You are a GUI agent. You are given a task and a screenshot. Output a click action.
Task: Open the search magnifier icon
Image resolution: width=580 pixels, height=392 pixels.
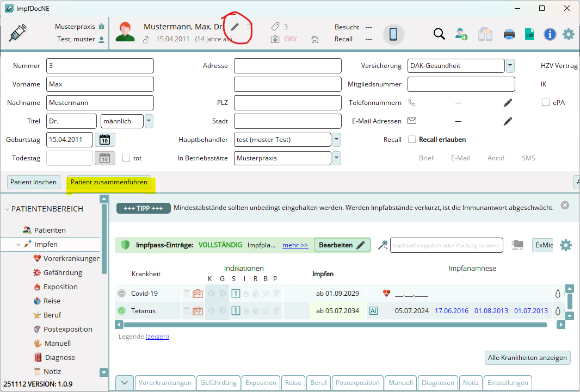(x=439, y=34)
